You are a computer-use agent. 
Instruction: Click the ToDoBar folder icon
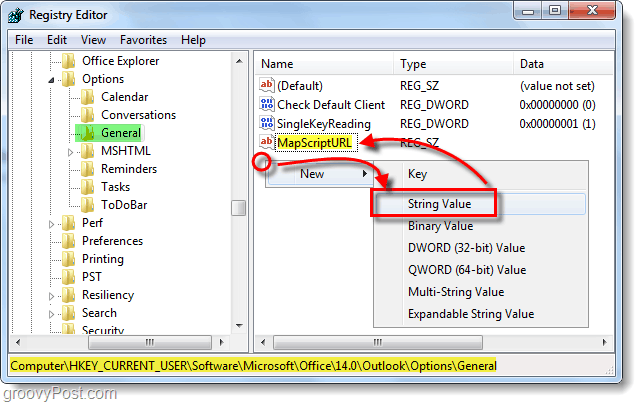click(87, 205)
